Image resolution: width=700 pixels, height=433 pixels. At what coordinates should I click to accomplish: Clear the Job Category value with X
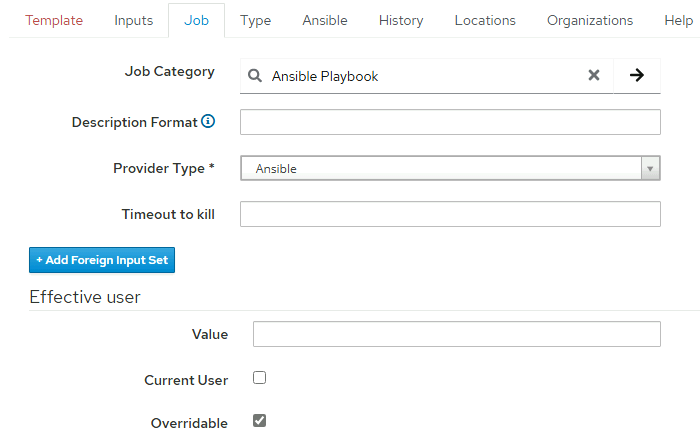[x=594, y=75]
